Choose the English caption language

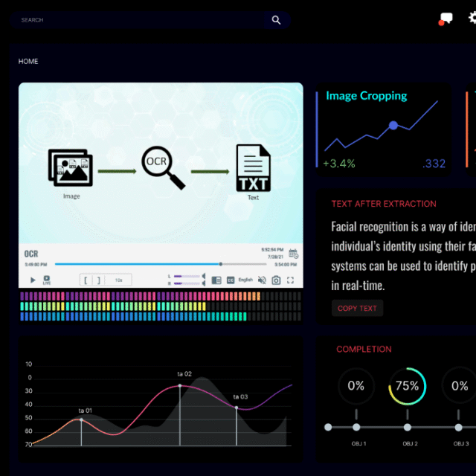click(x=245, y=280)
